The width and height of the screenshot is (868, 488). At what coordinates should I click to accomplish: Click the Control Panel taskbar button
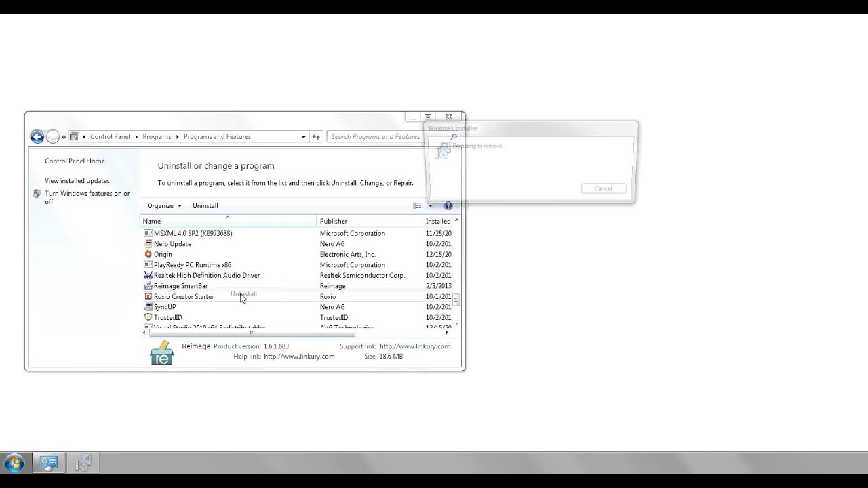click(x=49, y=463)
